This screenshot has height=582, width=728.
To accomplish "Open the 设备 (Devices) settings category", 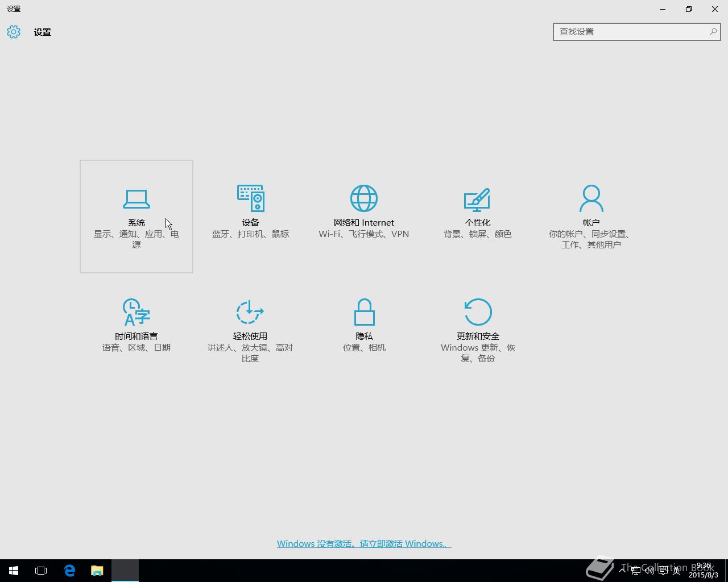I will tap(250, 217).
